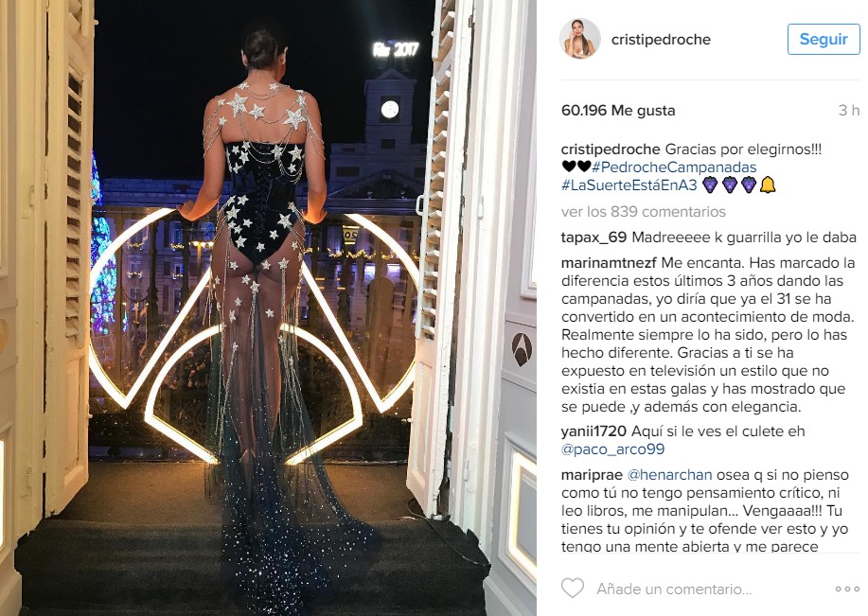Viewport: 868px width, 616px height.
Task: Open the three-dots more options menu
Action: [x=847, y=589]
